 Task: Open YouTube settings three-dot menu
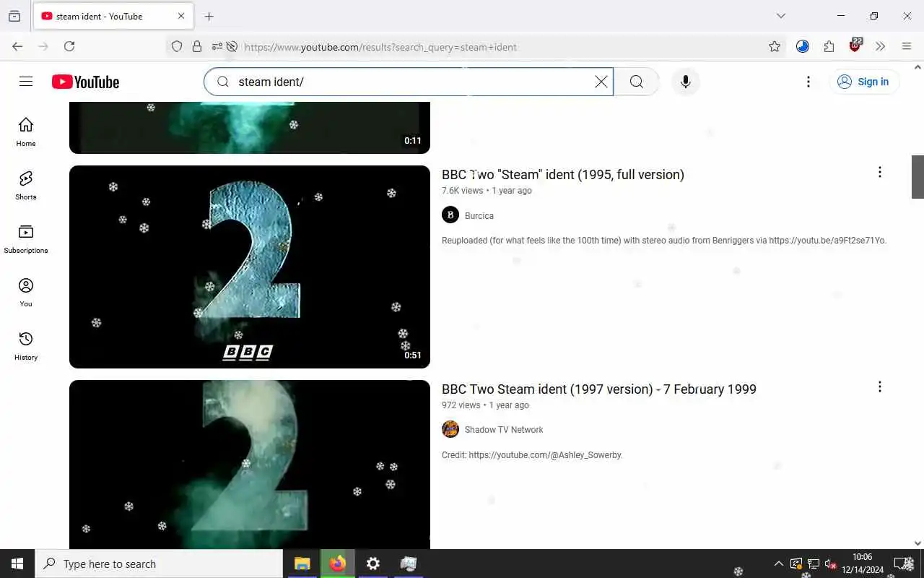coord(808,82)
